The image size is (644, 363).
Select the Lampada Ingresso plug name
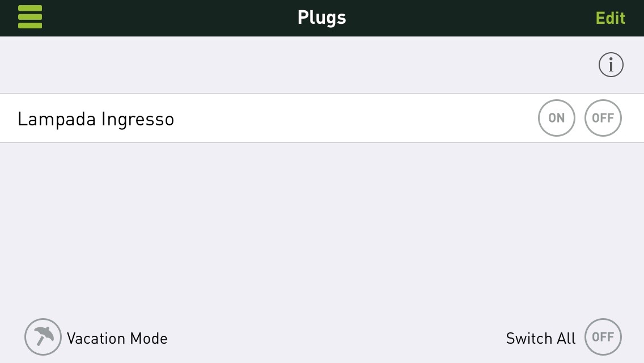(x=96, y=119)
